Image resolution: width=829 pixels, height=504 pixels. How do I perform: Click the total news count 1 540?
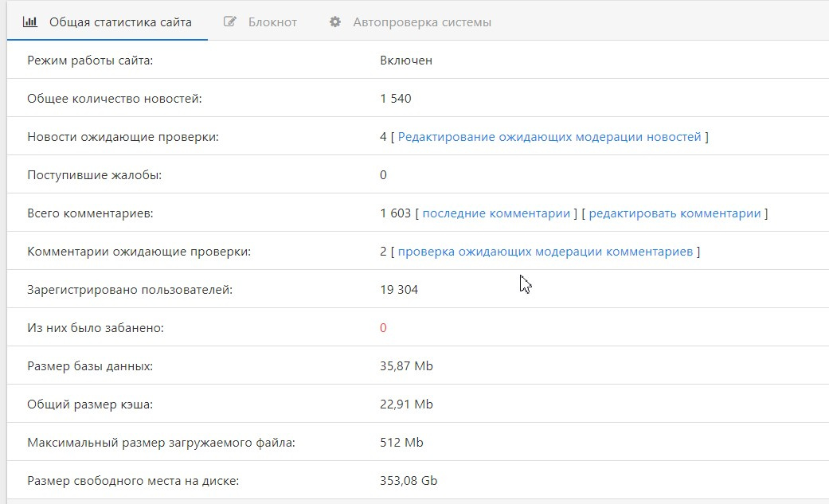tap(396, 99)
